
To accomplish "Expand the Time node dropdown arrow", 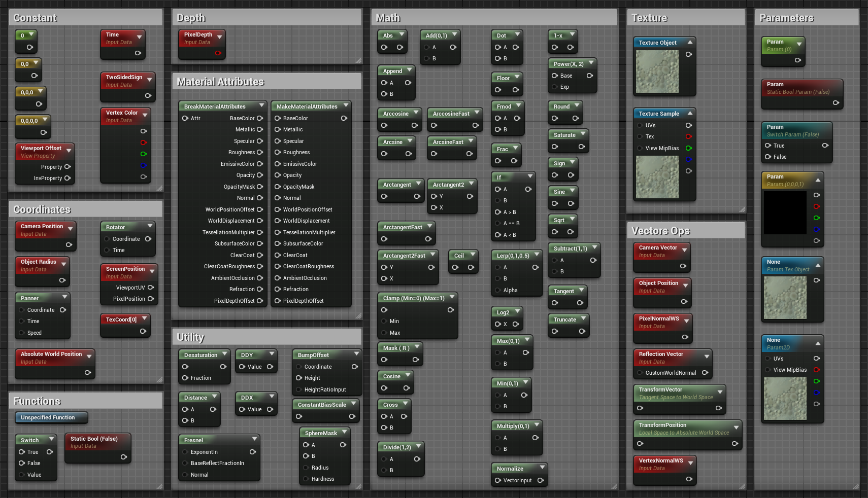I will pos(140,37).
